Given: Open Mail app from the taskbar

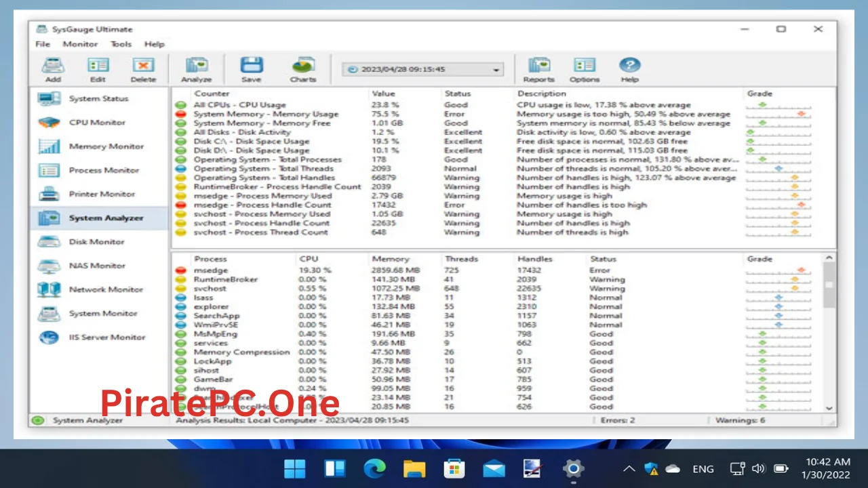Looking at the screenshot, I should tap(494, 468).
